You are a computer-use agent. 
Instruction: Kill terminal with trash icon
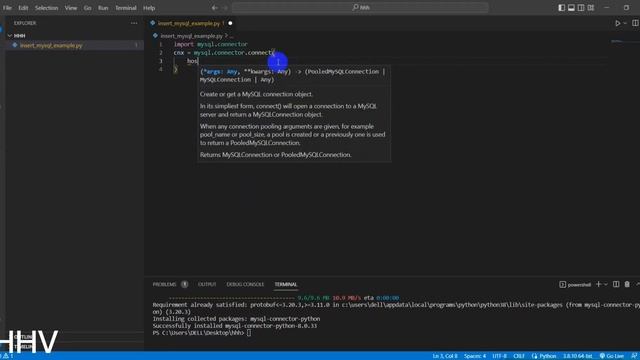[627, 284]
